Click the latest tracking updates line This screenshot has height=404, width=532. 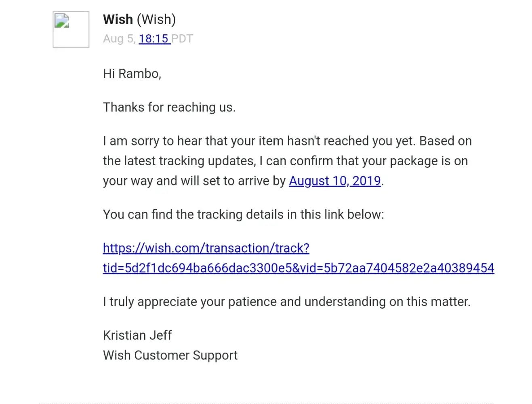pos(285,161)
